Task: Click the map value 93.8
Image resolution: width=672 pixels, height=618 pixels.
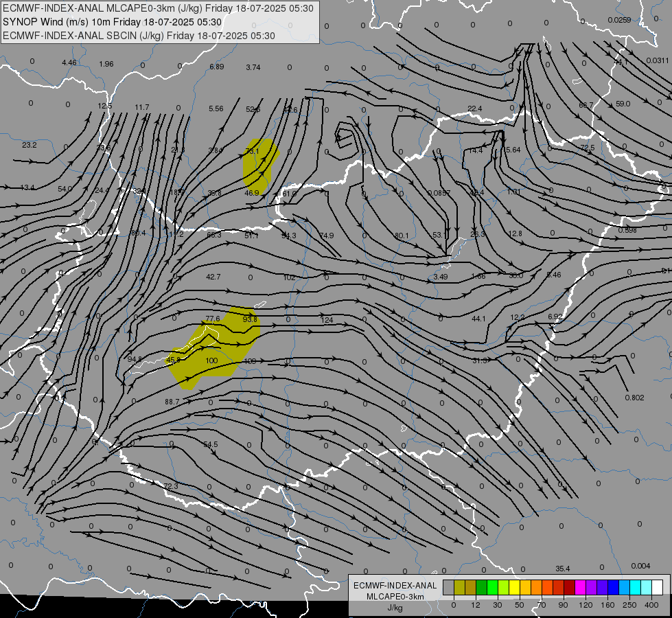Action: click(250, 319)
